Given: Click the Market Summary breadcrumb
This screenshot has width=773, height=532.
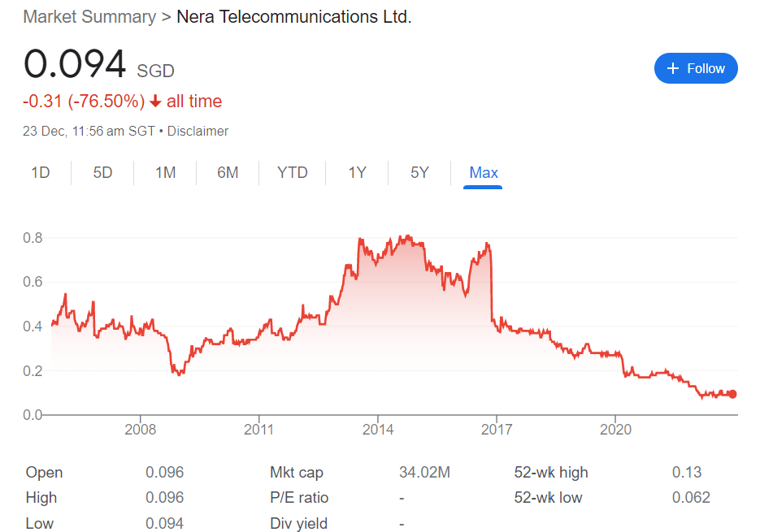Looking at the screenshot, I should point(89,16).
